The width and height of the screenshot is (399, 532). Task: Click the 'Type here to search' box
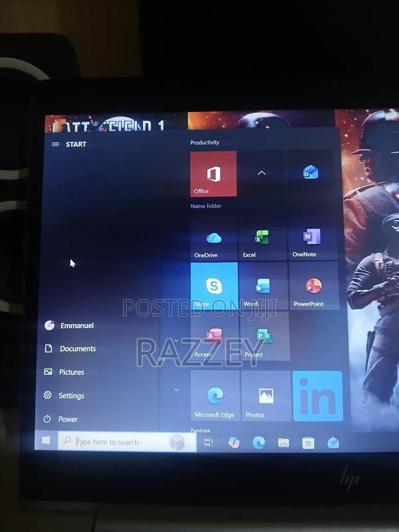click(x=127, y=442)
